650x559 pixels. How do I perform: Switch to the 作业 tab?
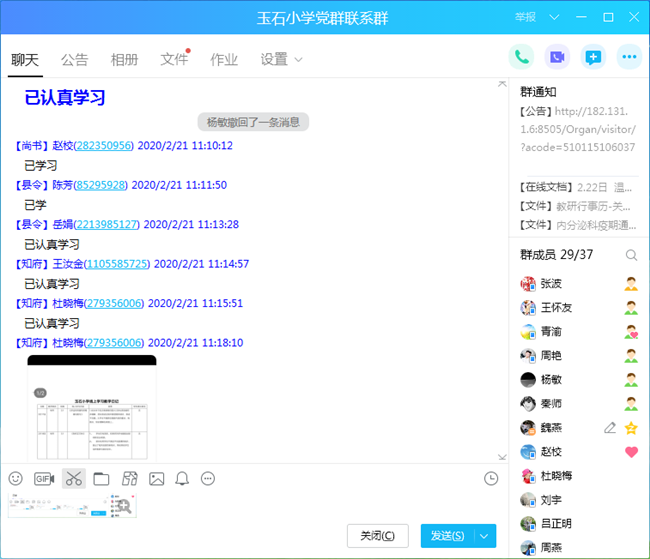[224, 60]
